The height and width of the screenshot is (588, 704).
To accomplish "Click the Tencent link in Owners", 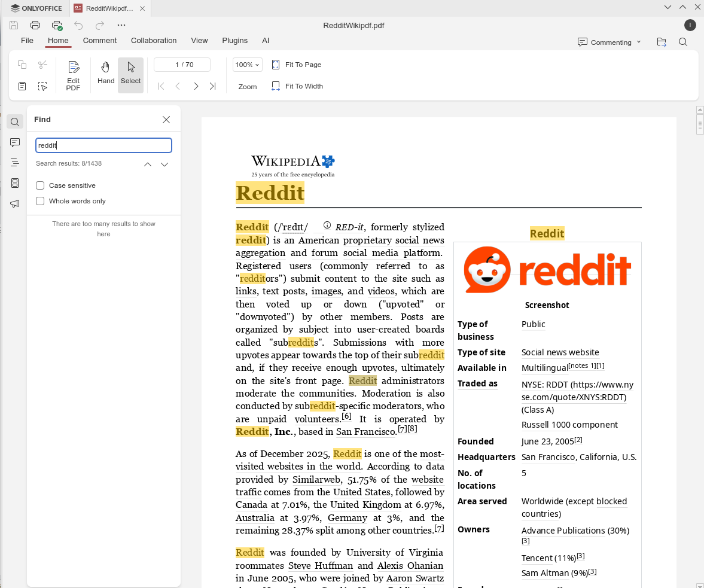I will (537, 558).
